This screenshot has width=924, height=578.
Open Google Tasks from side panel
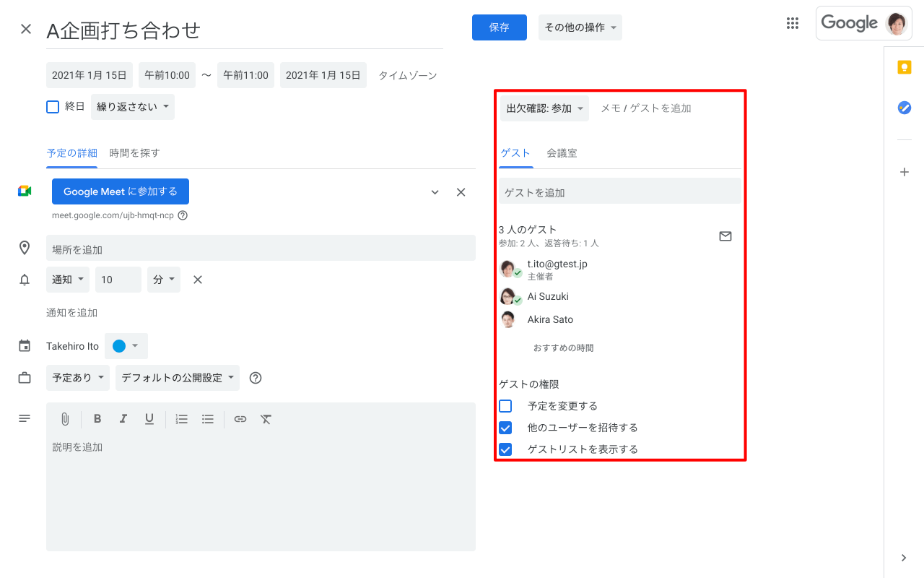point(904,108)
